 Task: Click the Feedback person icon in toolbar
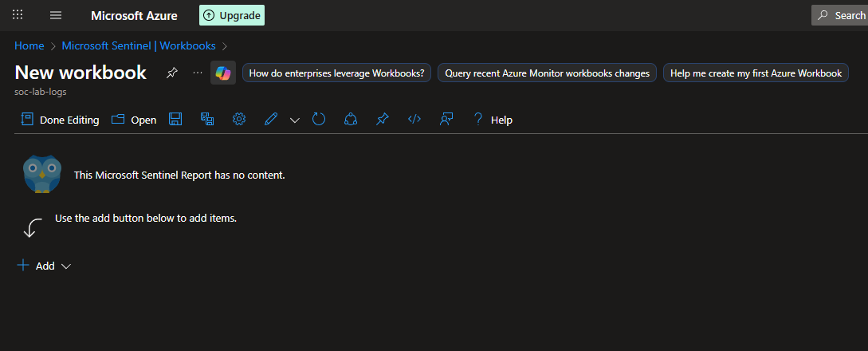[446, 120]
